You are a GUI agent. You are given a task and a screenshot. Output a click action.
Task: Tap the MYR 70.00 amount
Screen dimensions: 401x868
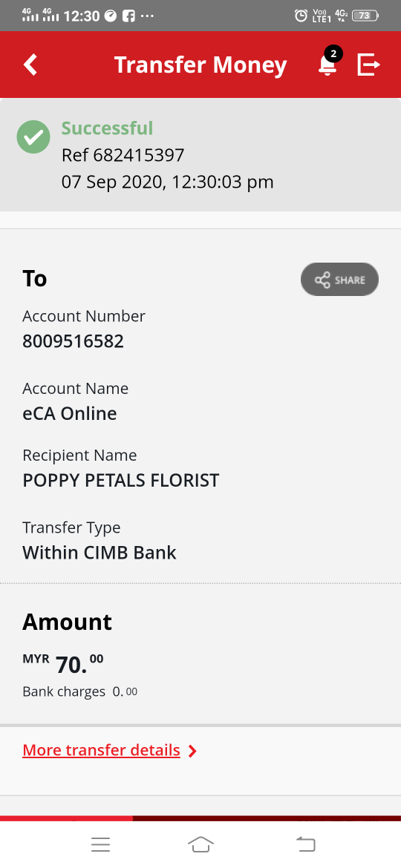63,664
